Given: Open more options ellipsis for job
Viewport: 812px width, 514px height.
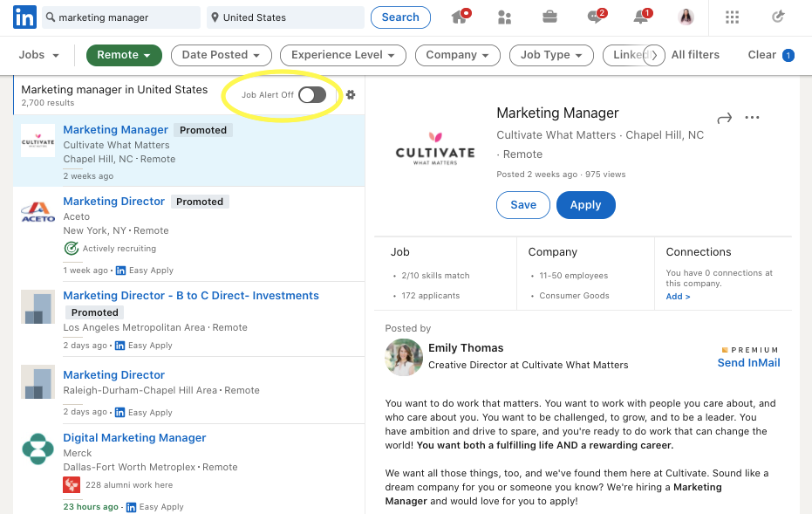Looking at the screenshot, I should (752, 118).
